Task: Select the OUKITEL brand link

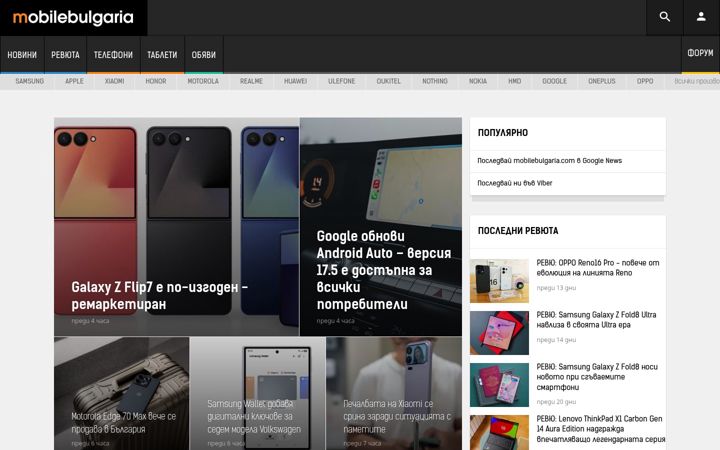Action: click(388, 81)
